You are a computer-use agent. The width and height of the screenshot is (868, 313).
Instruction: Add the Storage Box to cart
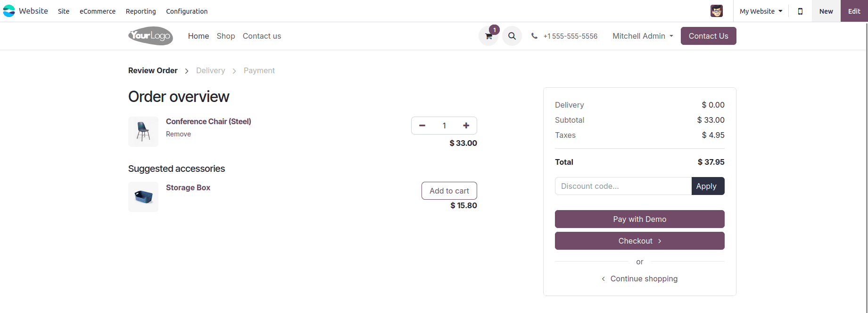[449, 191]
